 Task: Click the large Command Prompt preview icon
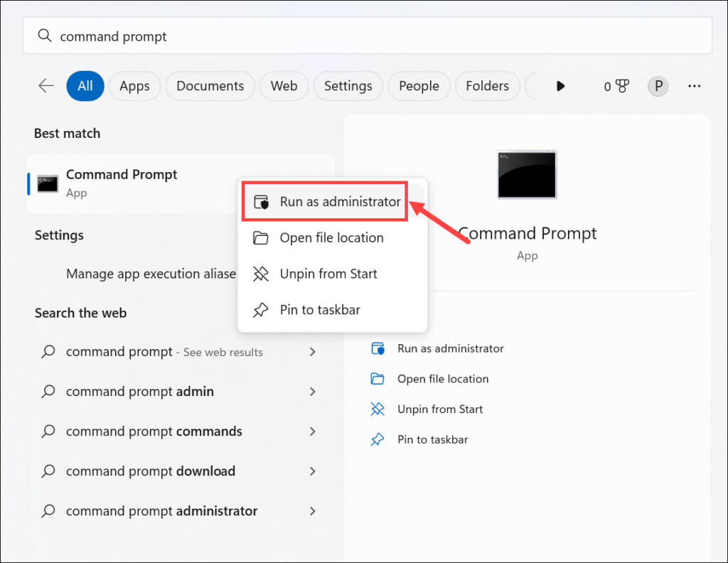[527, 174]
